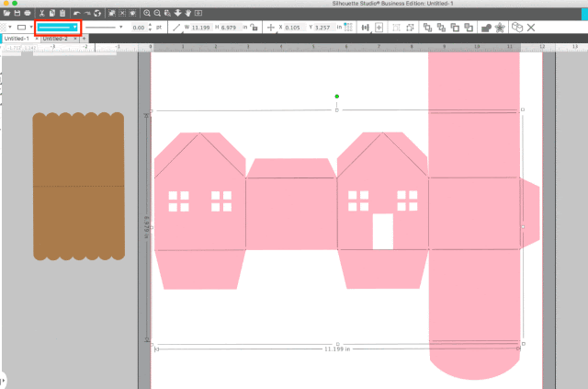Click the line thickness stepper arrows

151,27
